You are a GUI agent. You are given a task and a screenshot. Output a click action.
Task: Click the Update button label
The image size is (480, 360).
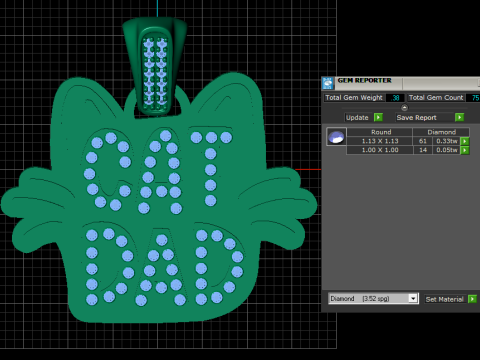357,117
